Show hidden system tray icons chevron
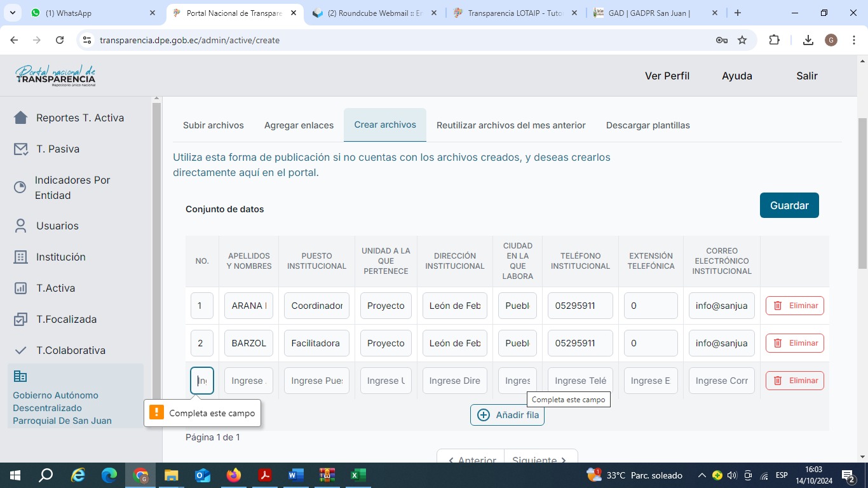The width and height of the screenshot is (868, 488). click(702, 475)
